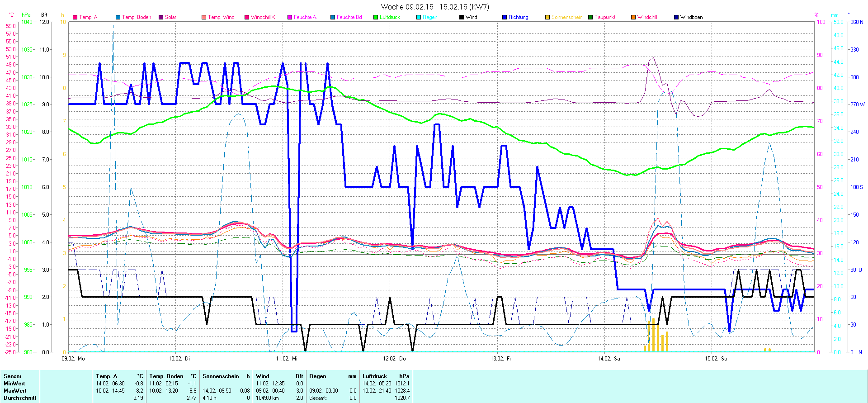Screen dimensions: 868x403
Task: Click the Solar legend purple square
Action: 161,17
